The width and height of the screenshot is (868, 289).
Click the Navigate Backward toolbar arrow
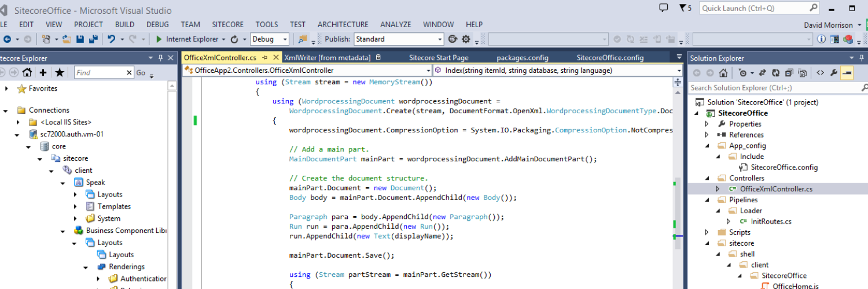tap(7, 39)
